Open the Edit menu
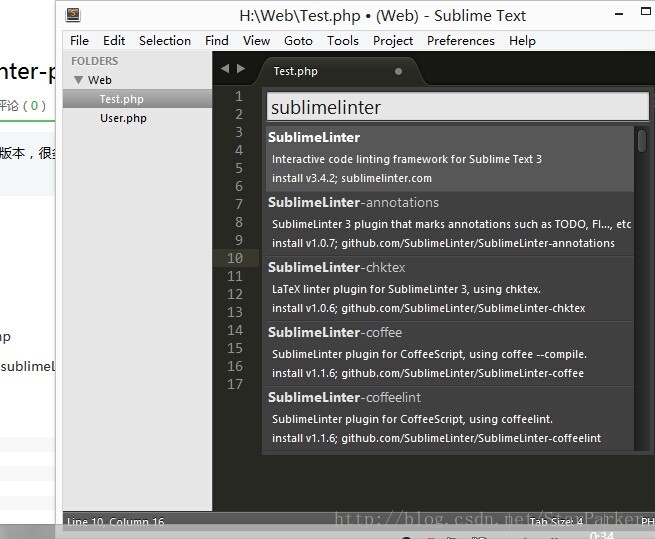Screen dimensions: 655x539 [x=114, y=41]
